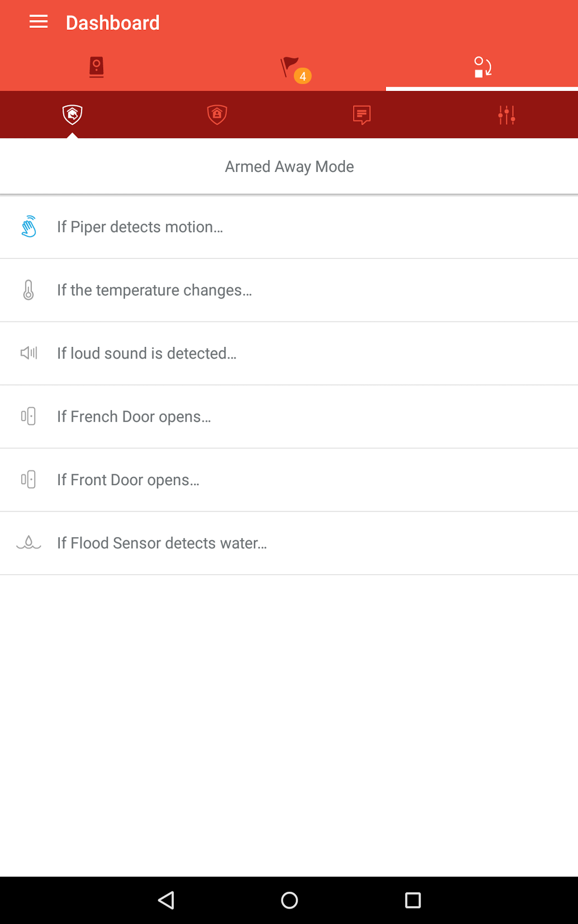Viewport: 578px width, 924px height.
Task: Open the flagged events tab
Action: (290, 67)
